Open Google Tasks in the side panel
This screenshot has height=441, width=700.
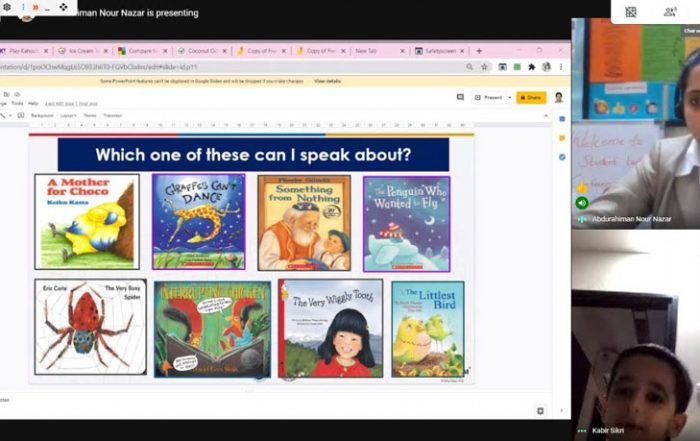click(x=562, y=157)
